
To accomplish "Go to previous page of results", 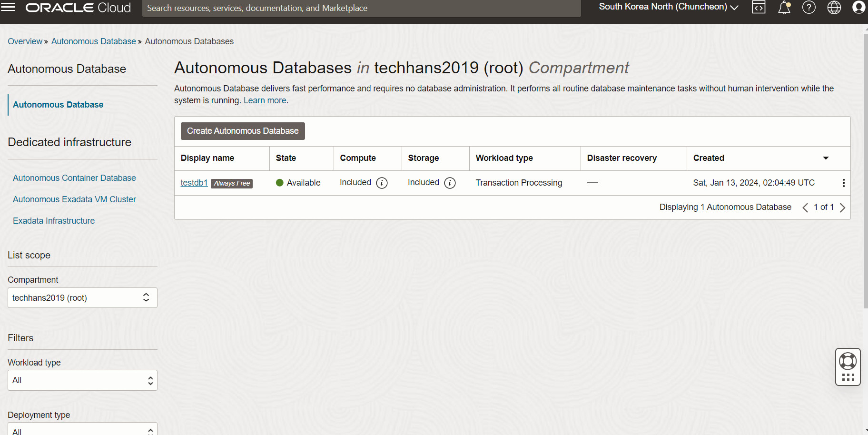I will point(805,208).
